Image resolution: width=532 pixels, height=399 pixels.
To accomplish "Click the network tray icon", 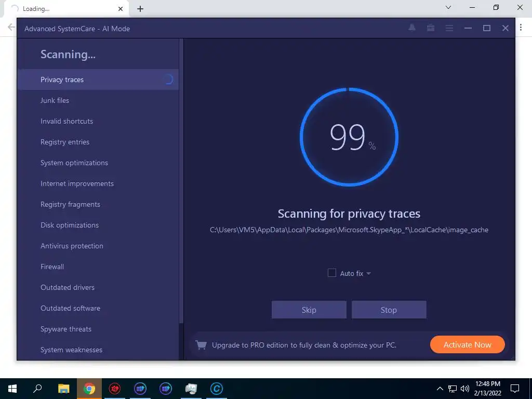I will click(453, 389).
